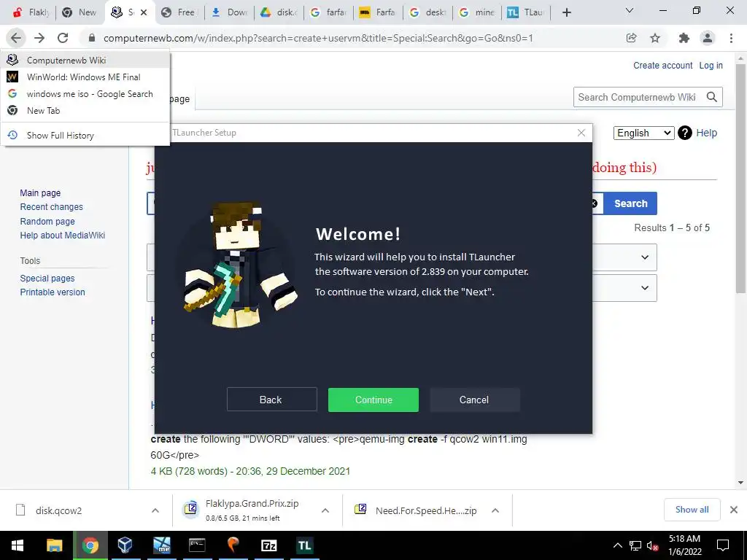This screenshot has height=560, width=747.
Task: Select New Tab in history dropdown
Action: (86, 111)
